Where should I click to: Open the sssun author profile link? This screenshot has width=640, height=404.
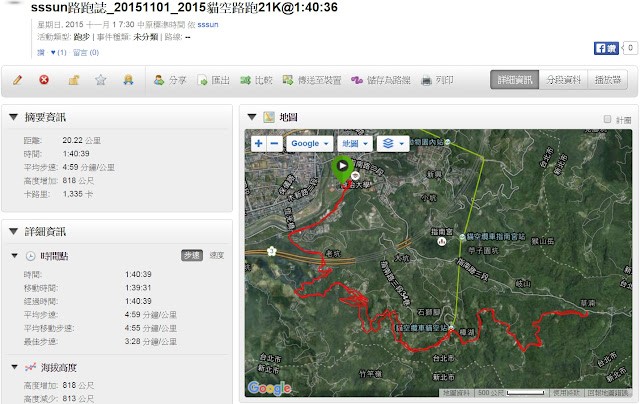tap(208, 24)
